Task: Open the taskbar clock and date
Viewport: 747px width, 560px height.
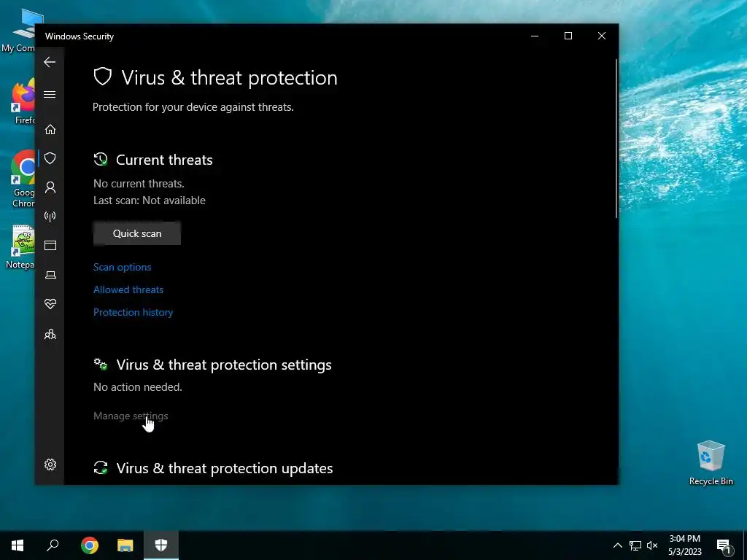Action: tap(684, 545)
